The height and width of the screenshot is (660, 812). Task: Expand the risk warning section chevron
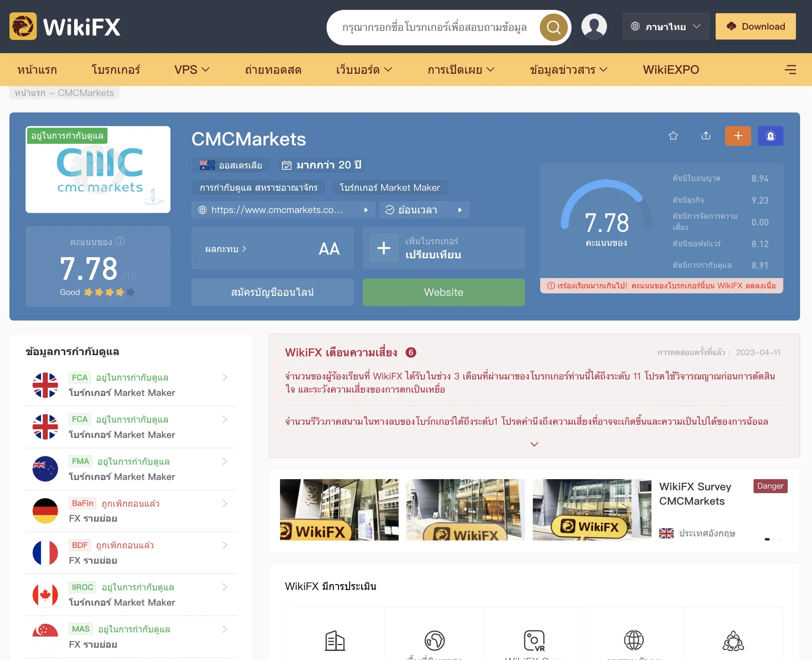(534, 444)
